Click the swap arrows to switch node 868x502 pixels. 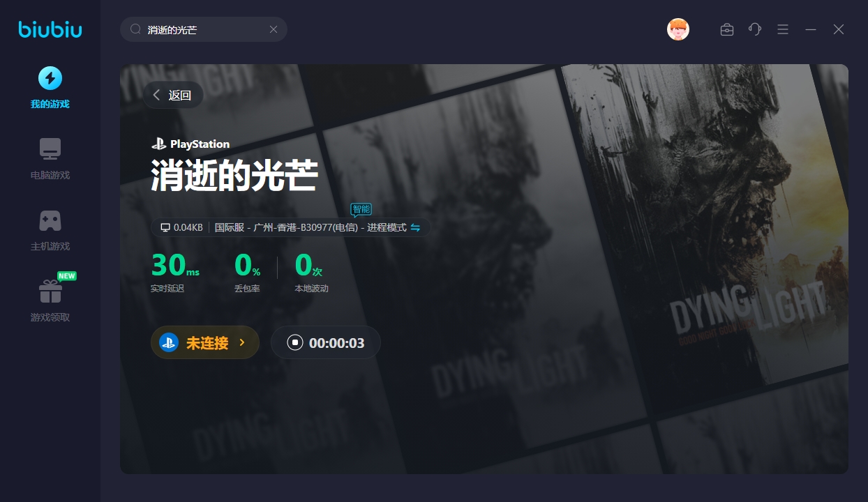[x=415, y=227]
